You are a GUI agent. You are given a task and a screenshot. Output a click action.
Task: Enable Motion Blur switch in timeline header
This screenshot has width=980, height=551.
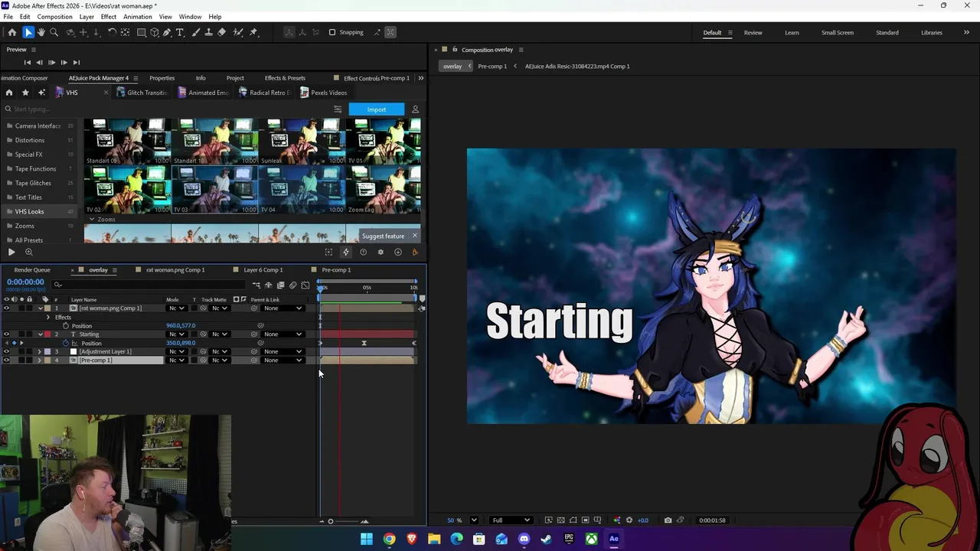[292, 285]
